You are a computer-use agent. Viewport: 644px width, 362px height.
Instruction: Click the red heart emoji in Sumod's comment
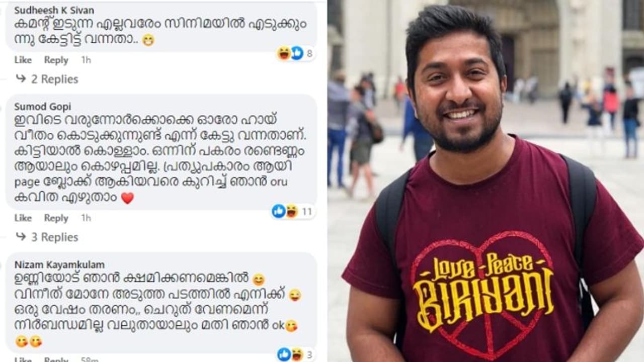[x=127, y=198]
